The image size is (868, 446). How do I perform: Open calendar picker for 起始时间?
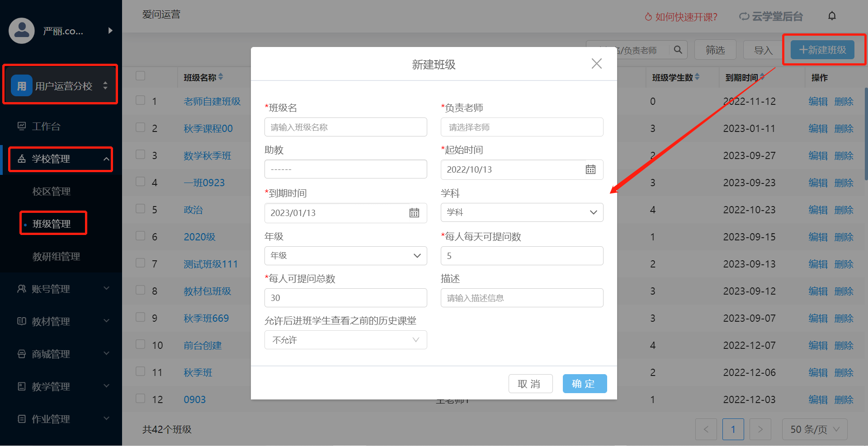pyautogui.click(x=590, y=169)
